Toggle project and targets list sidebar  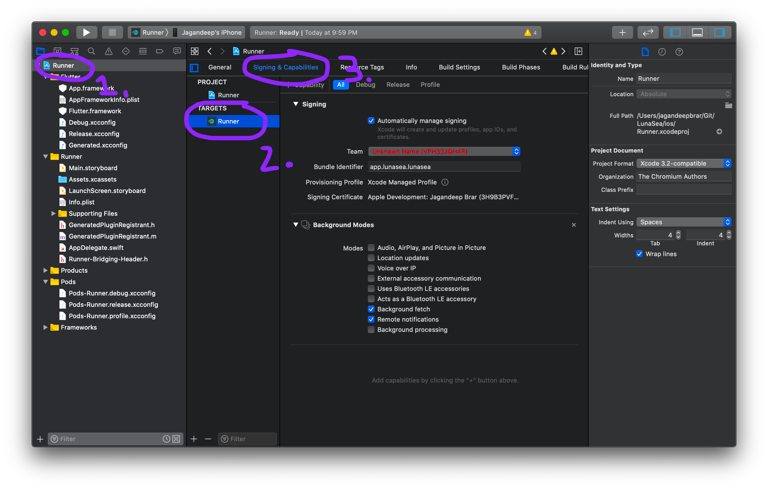[x=194, y=68]
